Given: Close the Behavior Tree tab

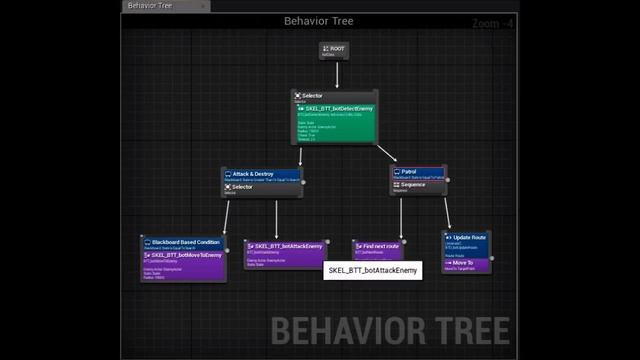Looking at the screenshot, I should coord(203,6).
